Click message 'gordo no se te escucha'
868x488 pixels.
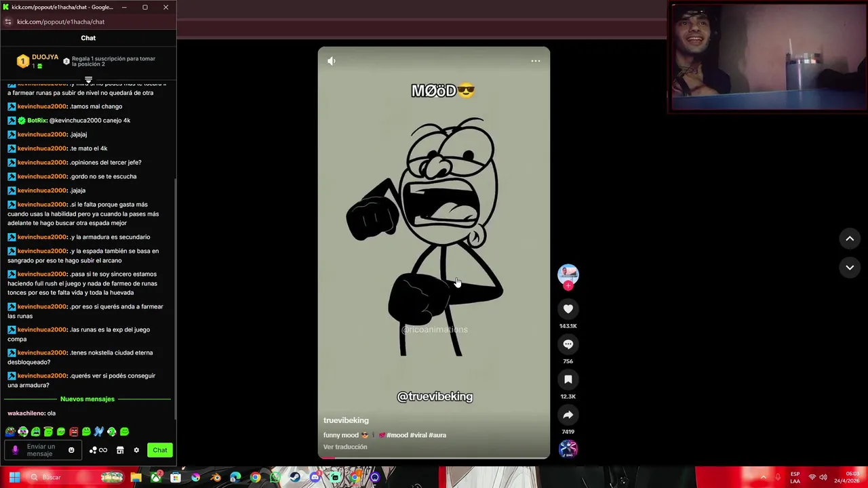[x=103, y=176]
